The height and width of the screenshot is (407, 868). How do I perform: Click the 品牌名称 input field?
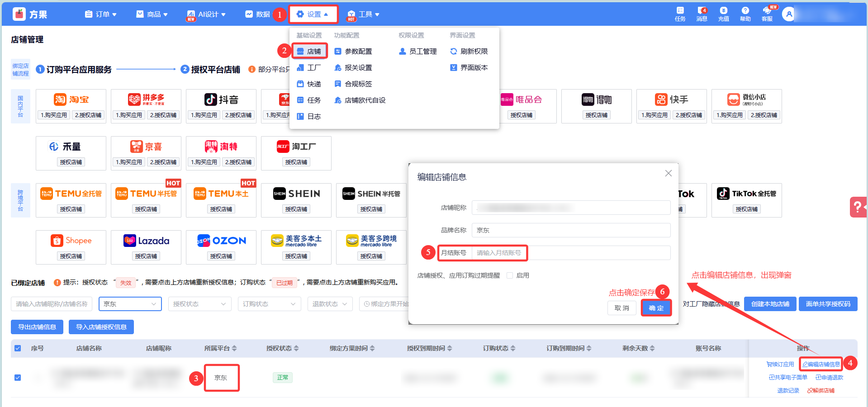(x=571, y=230)
